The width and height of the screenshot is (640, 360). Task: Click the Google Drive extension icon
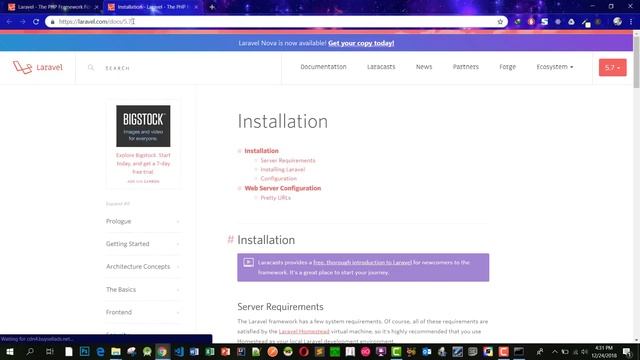click(571, 22)
